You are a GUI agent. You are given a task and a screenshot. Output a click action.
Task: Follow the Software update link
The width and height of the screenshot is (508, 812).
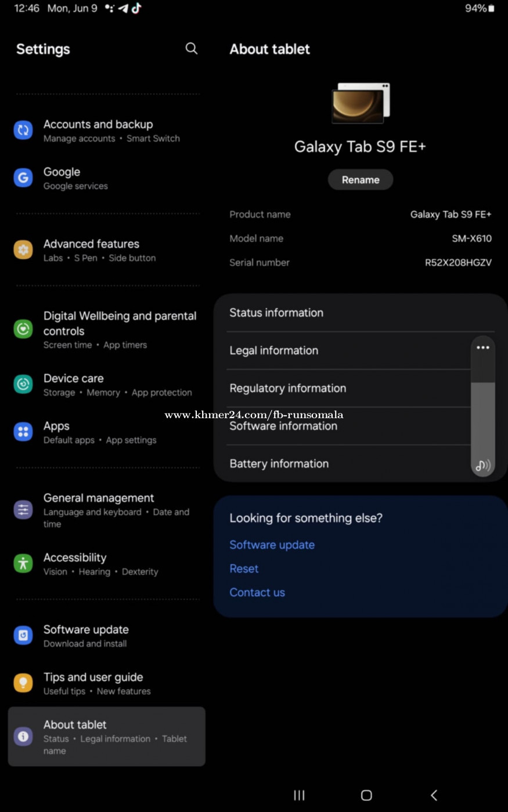tap(272, 545)
